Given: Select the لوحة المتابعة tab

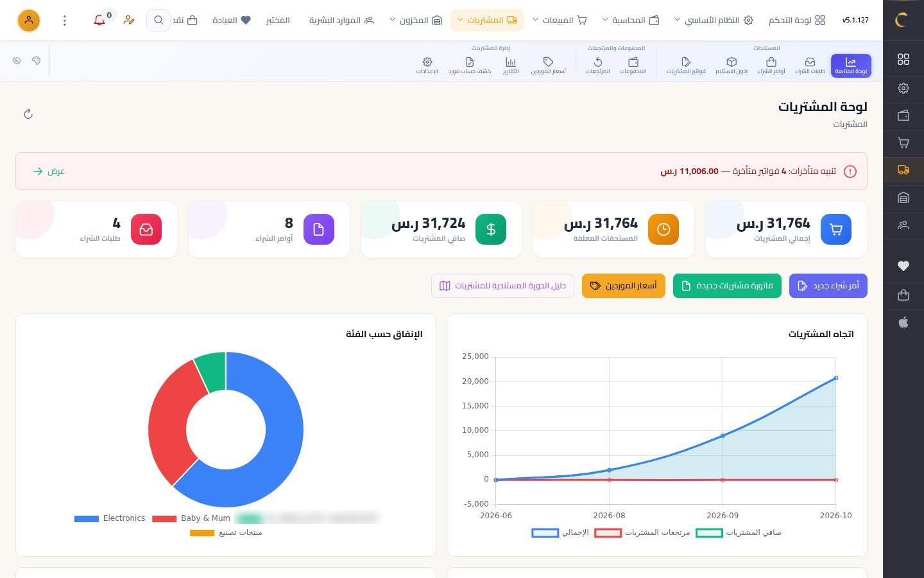Looking at the screenshot, I should tap(851, 66).
